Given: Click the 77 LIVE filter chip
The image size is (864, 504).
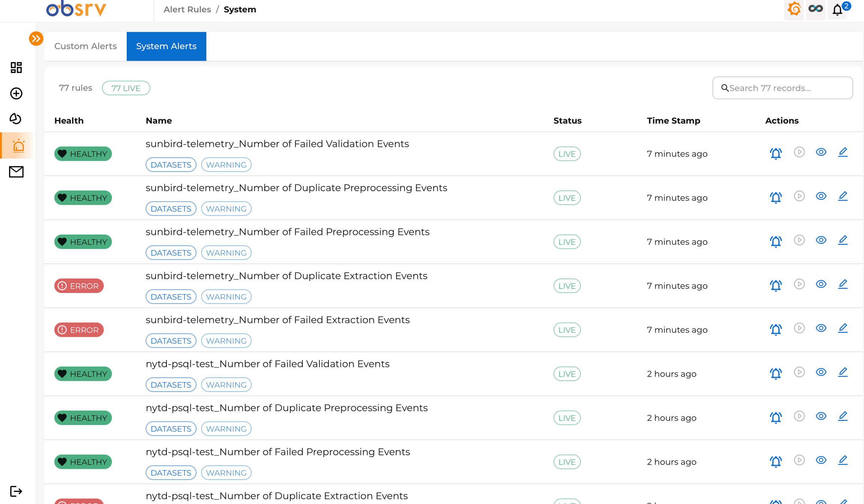Looking at the screenshot, I should 126,88.
